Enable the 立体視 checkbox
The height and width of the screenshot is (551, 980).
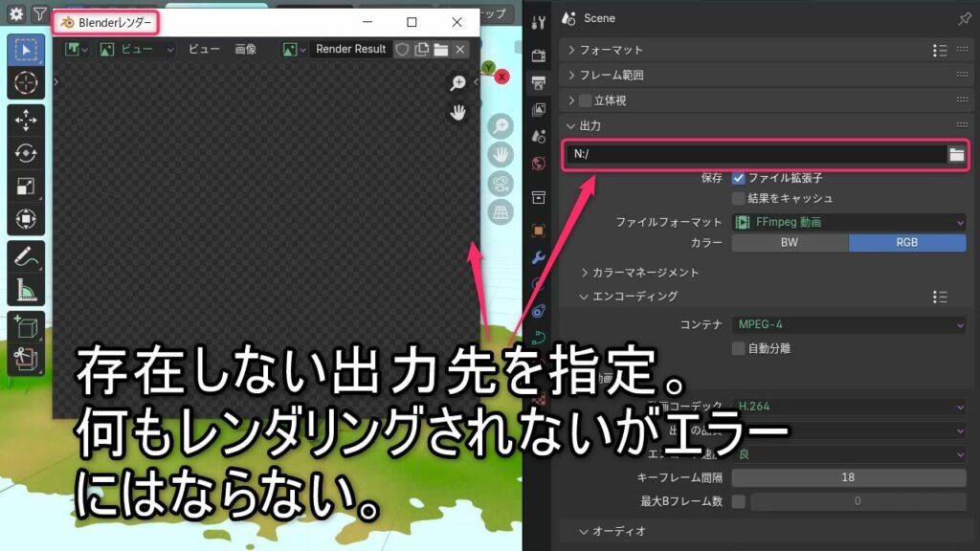point(585,100)
